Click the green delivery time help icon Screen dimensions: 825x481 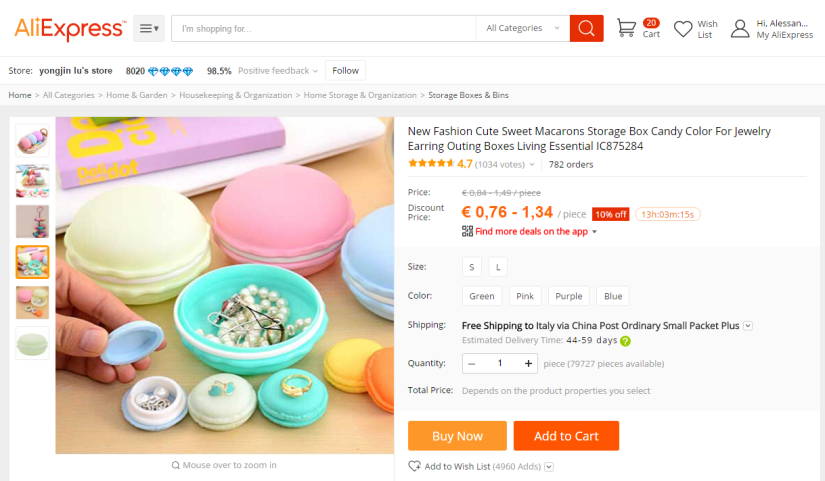[x=625, y=341]
